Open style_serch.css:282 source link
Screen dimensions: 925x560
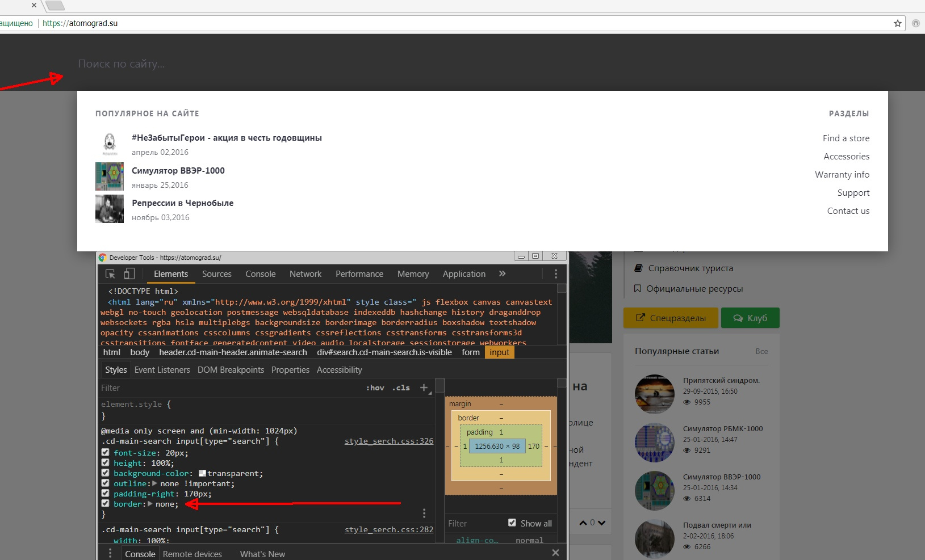pyautogui.click(x=389, y=529)
